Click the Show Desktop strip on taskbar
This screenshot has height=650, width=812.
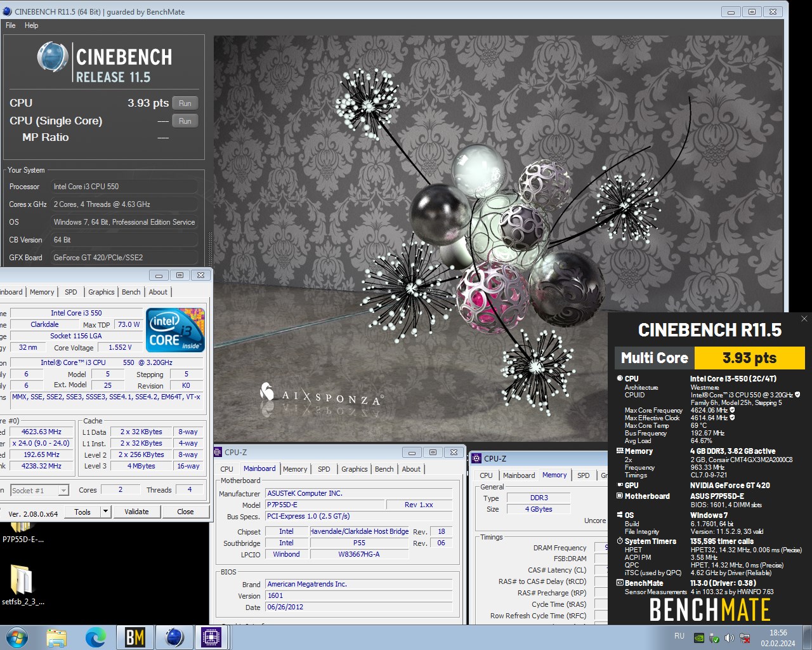click(807, 637)
